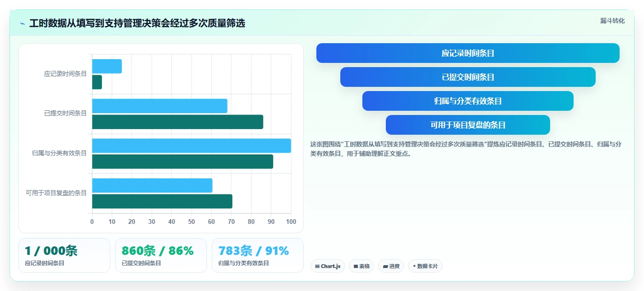Click the 可用于项目复盘的条目 chart axis label

click(x=56, y=193)
